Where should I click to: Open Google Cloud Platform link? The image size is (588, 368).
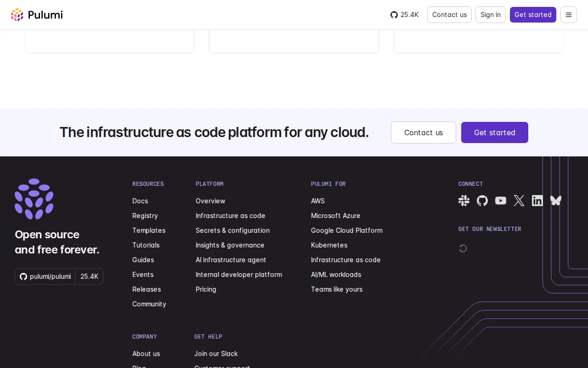347,230
